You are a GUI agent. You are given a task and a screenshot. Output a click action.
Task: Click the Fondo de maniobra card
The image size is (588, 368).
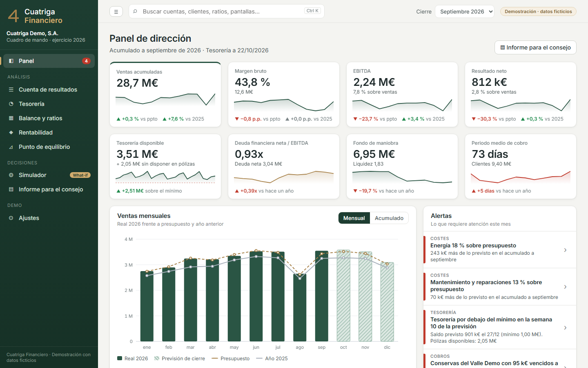pos(402,166)
